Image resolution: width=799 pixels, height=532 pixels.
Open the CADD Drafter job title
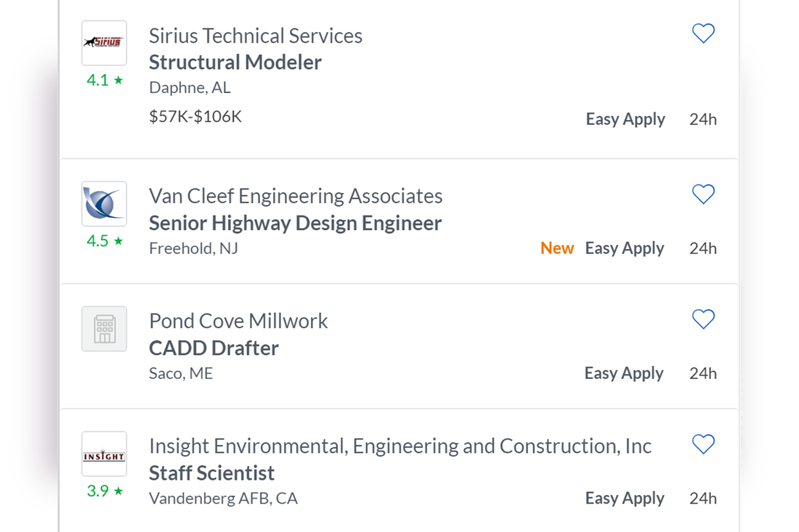point(214,348)
